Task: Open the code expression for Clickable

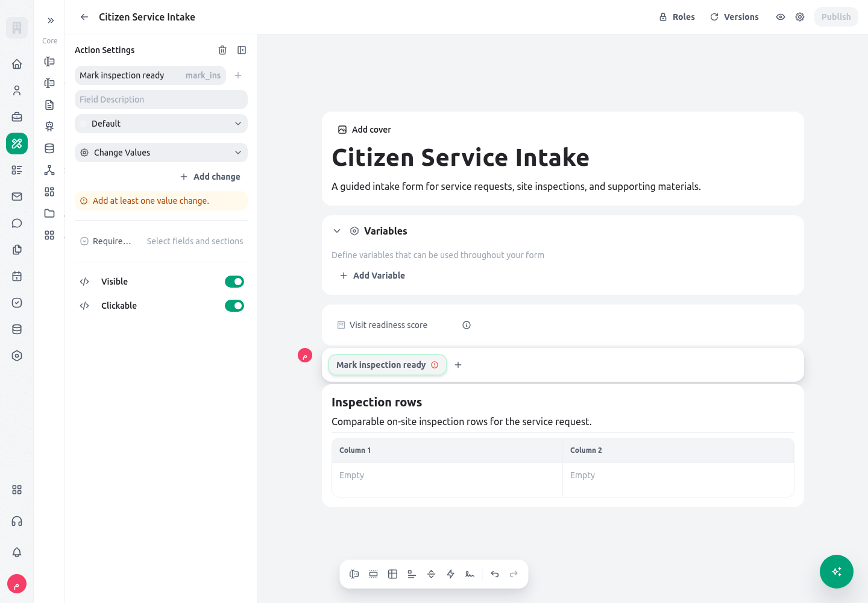Action: tap(84, 306)
